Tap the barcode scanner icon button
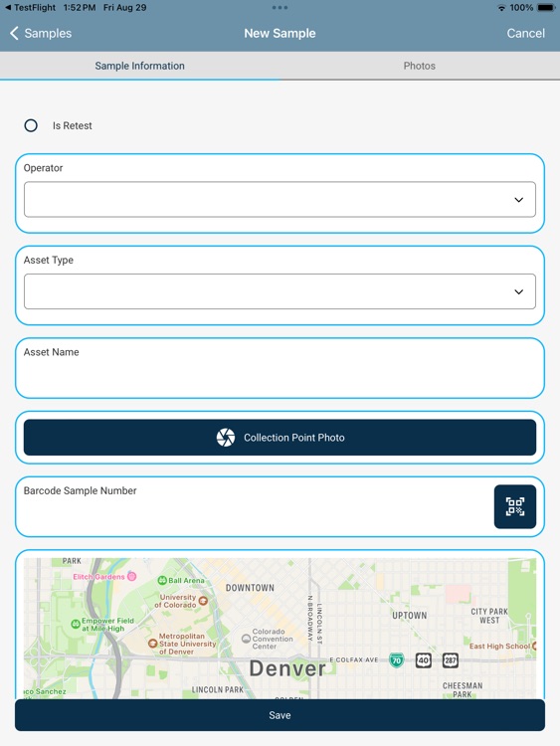The height and width of the screenshot is (746, 560). click(x=515, y=506)
